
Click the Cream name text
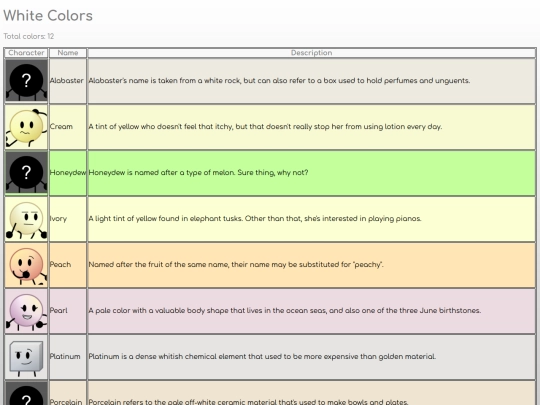click(61, 126)
